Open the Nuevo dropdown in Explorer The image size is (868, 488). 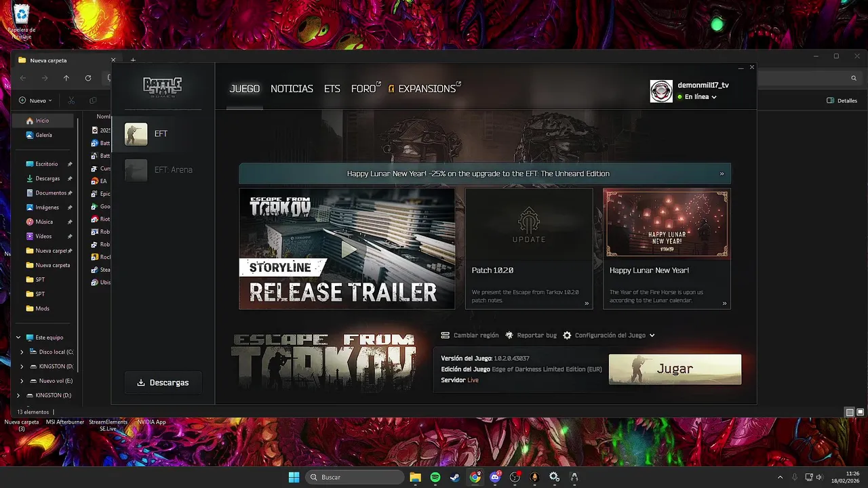point(36,100)
